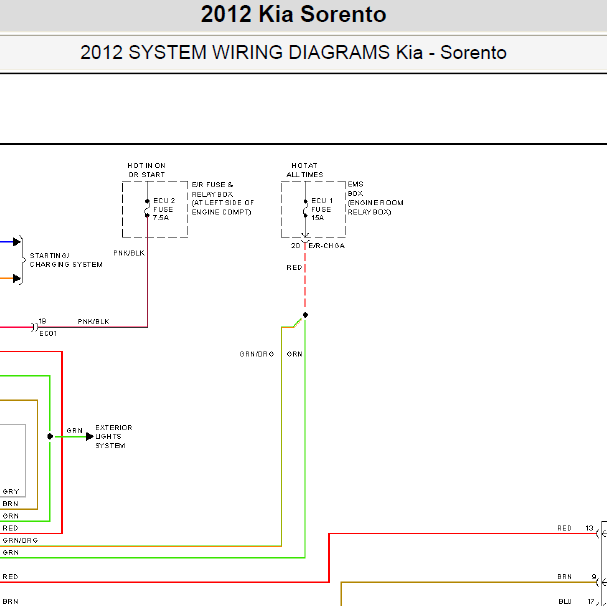
Task: Click the junction dot under the dashed red wire
Action: point(305,315)
